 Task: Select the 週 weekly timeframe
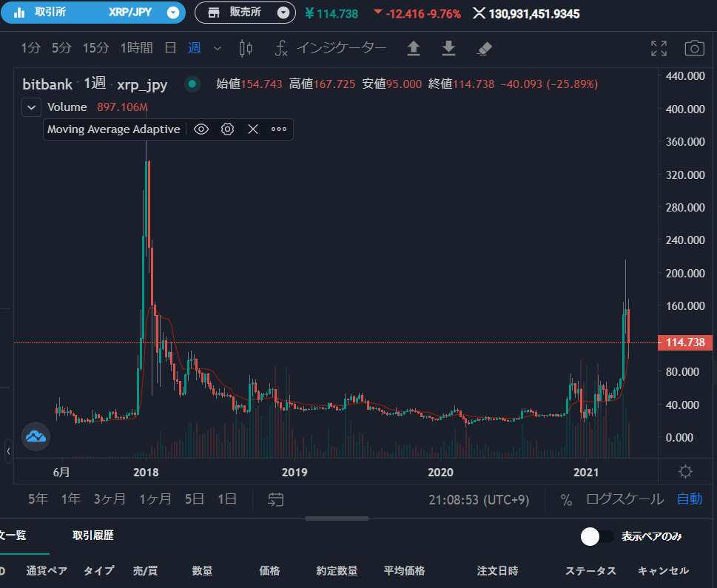(x=195, y=47)
